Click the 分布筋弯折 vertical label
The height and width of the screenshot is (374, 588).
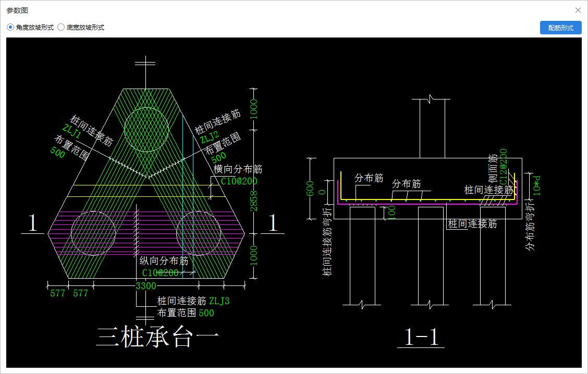tap(530, 227)
